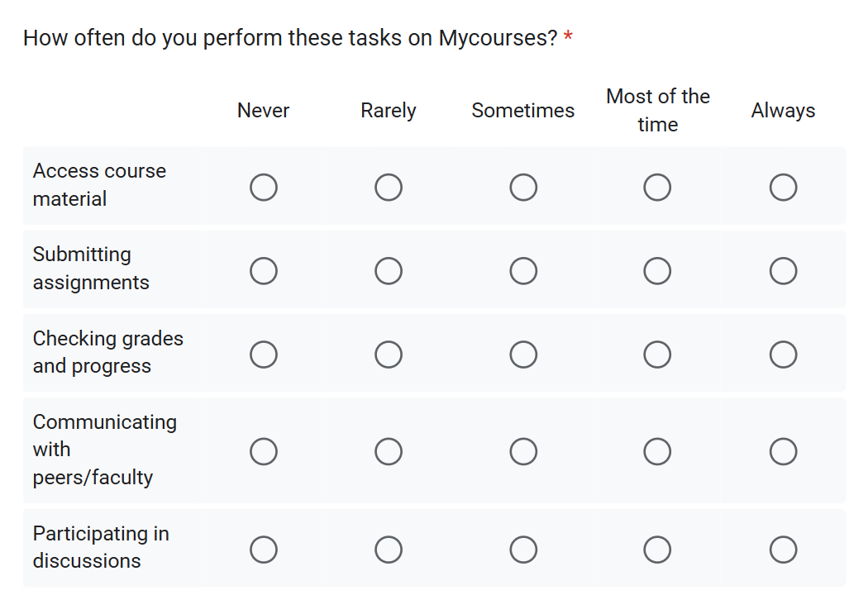
Task: Choose Never for Communicating with peers/faculty
Action: tap(264, 451)
